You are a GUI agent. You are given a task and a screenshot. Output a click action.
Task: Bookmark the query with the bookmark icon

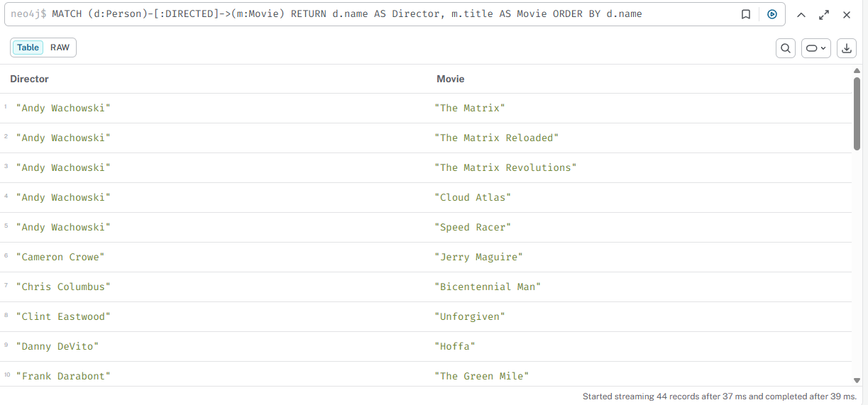(x=746, y=14)
